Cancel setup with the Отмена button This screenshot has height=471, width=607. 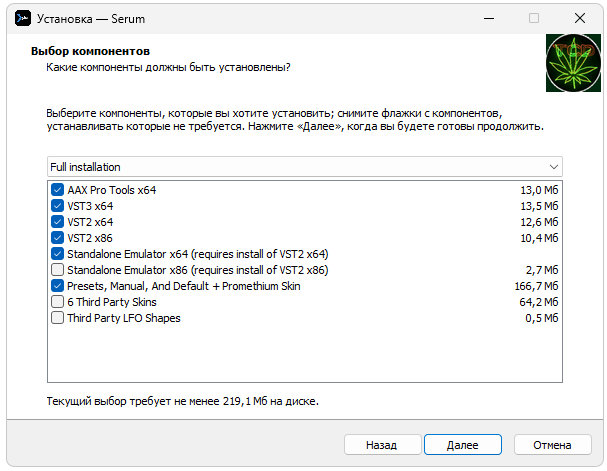(551, 444)
